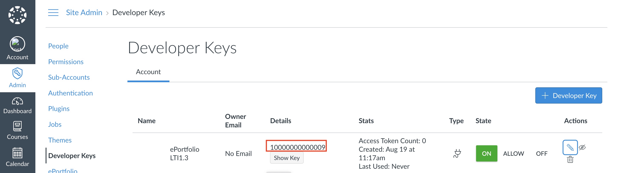Open the Courses book icon
Screen dimensions: 644x173
(17, 126)
